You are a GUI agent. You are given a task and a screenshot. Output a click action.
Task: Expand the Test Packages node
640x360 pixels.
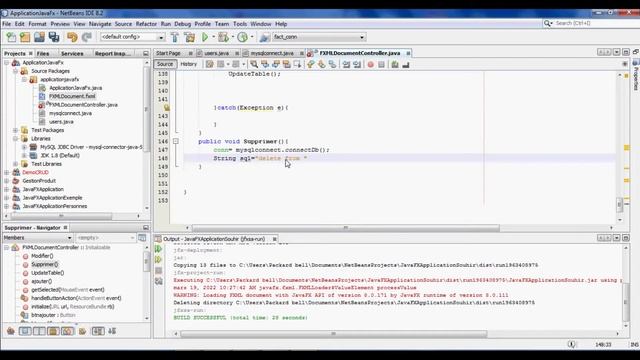click(16, 130)
